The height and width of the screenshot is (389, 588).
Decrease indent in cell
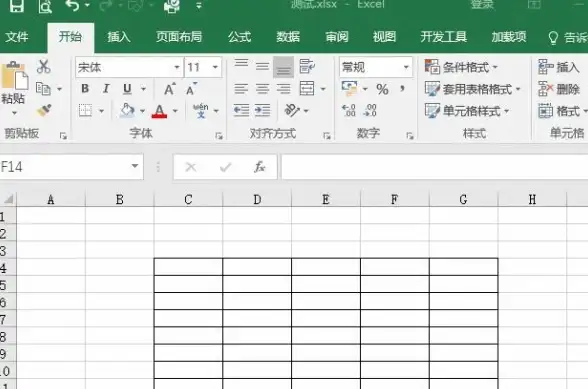(x=241, y=111)
